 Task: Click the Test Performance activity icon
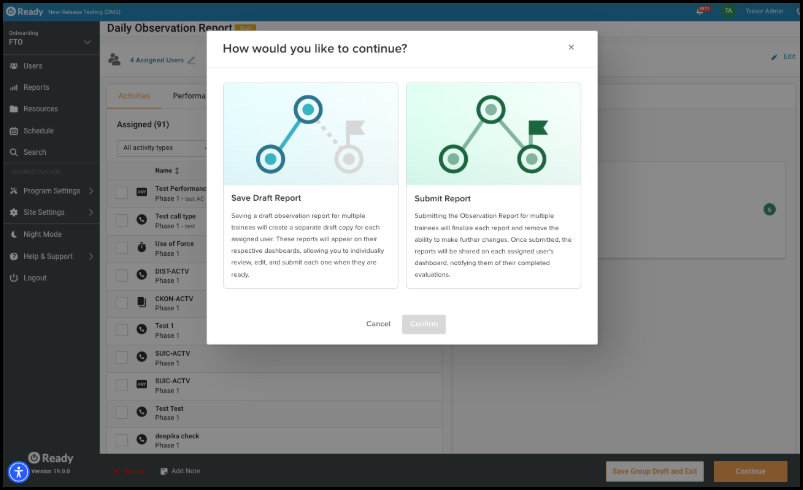point(142,192)
